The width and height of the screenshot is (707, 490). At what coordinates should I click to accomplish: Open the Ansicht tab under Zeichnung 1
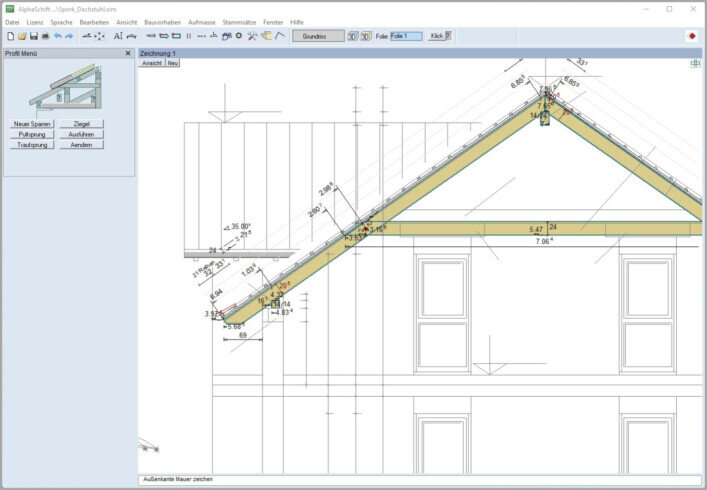152,63
